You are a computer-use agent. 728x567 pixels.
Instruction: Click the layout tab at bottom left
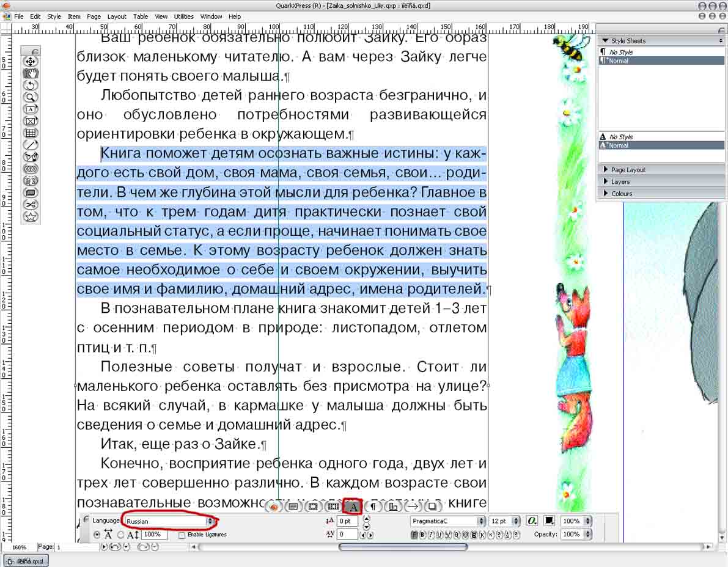pyautogui.click(x=26, y=561)
